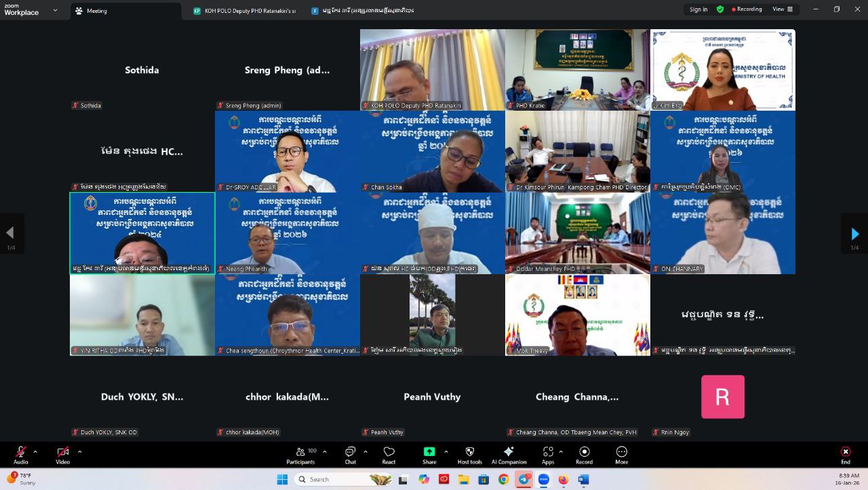Open the More options menu
This screenshot has height=490, width=868.
[x=621, y=453]
